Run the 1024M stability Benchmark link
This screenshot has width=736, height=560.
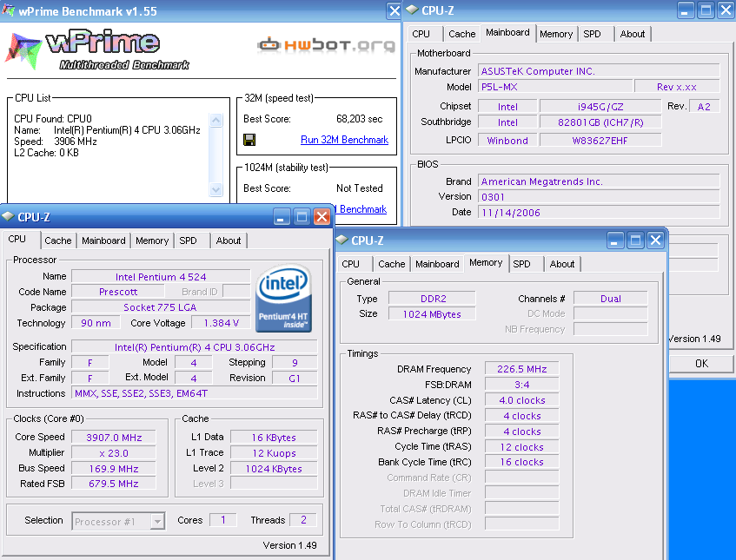361,209
